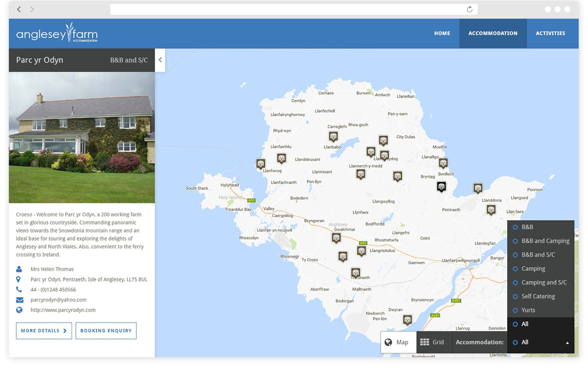Collapse the Parc yr Odyn side panel
The height and width of the screenshot is (368, 588).
[x=160, y=60]
